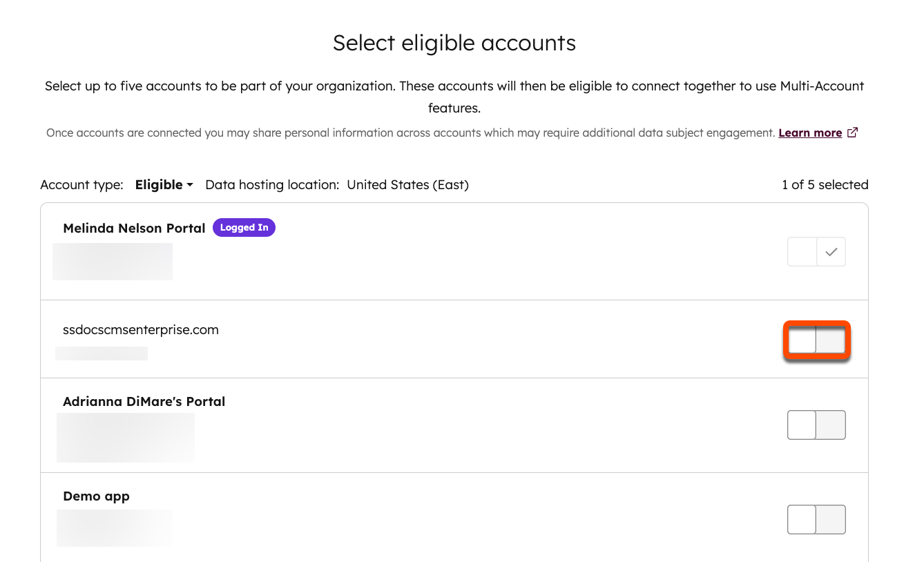Image resolution: width=924 pixels, height=562 pixels.
Task: Click the Melinda Nelson Portal account name
Action: pos(133,228)
